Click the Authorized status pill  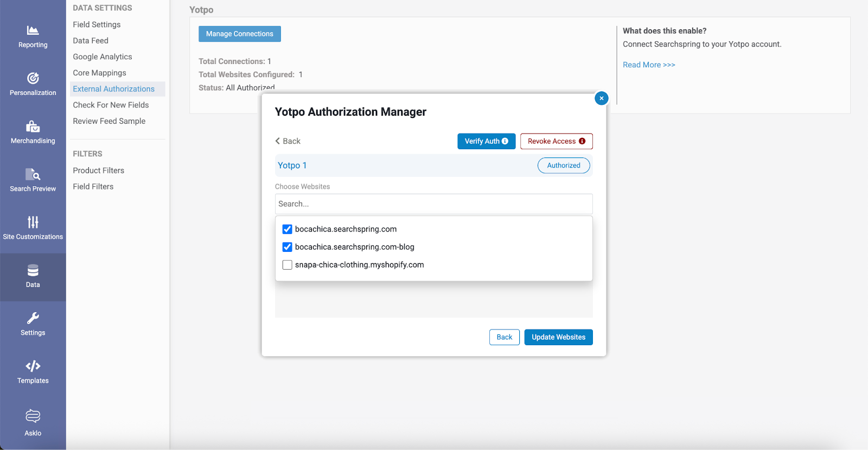pyautogui.click(x=564, y=166)
